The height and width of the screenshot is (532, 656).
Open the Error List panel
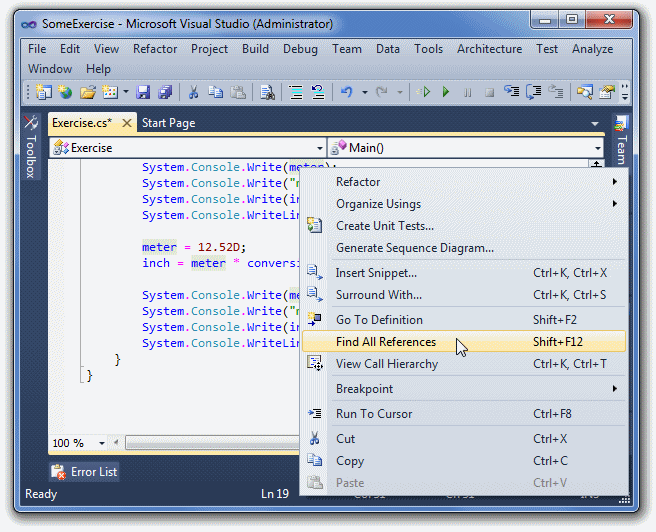85,472
